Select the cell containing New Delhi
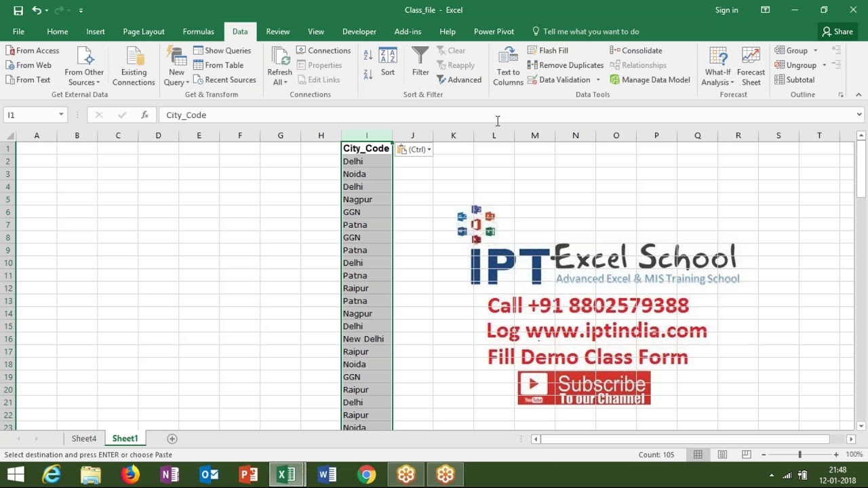The image size is (868, 488). coord(366,339)
